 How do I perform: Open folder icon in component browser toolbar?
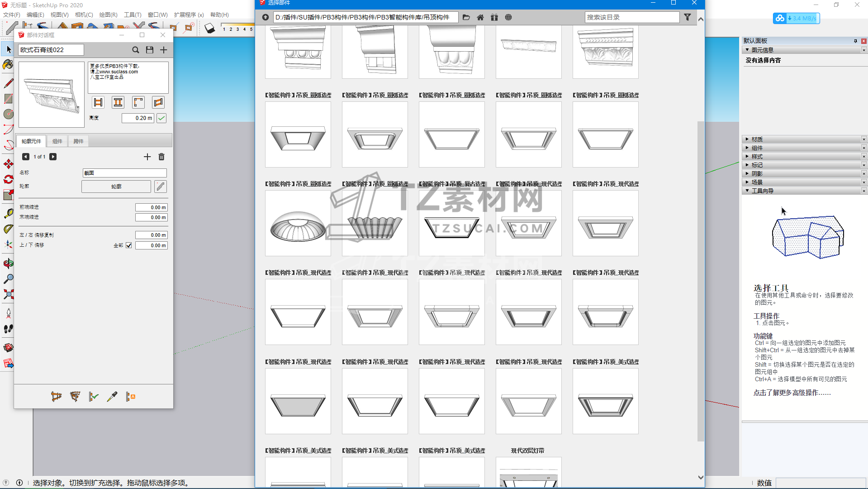466,17
